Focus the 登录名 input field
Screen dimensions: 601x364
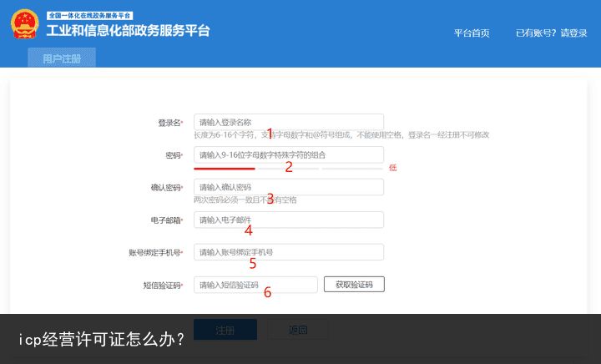pos(289,122)
